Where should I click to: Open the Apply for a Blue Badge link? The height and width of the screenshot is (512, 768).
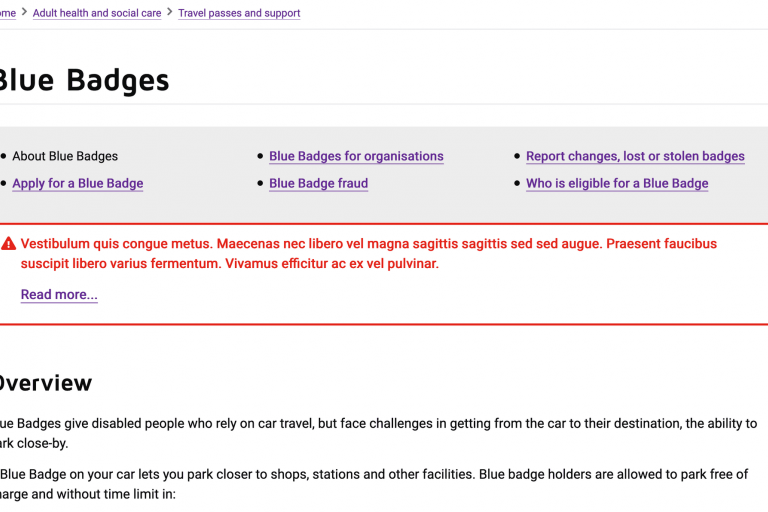(x=78, y=183)
